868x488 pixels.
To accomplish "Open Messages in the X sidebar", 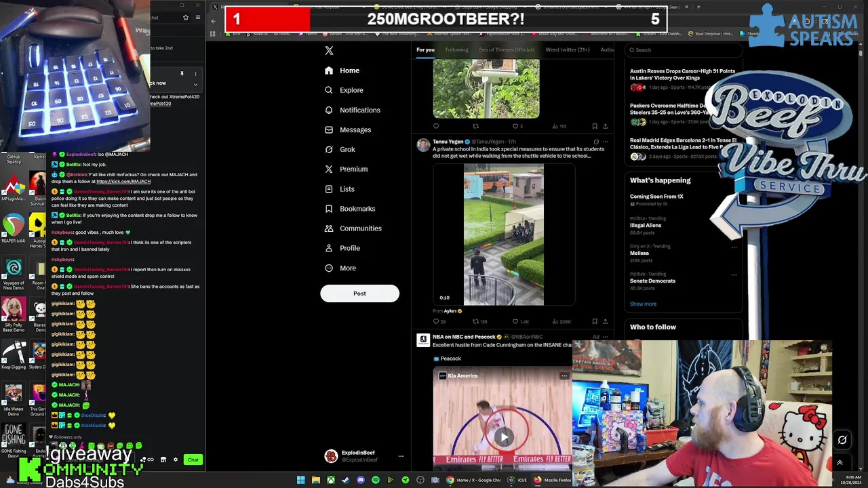I will click(x=348, y=129).
